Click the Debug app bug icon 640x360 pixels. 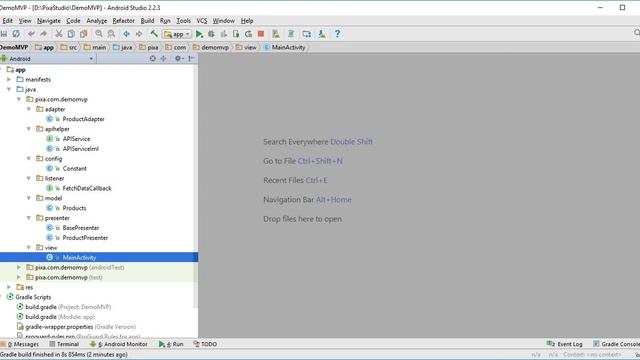click(x=211, y=34)
